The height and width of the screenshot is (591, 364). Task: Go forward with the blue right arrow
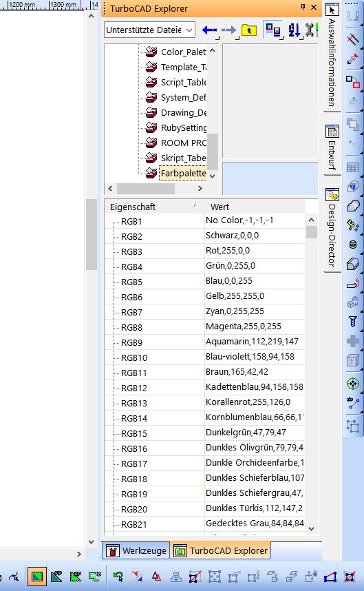[x=229, y=30]
